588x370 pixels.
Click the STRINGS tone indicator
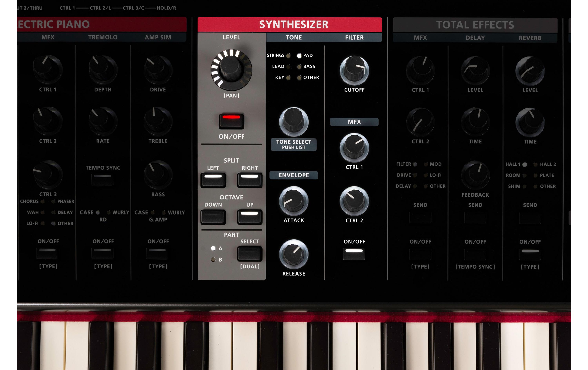pos(288,56)
